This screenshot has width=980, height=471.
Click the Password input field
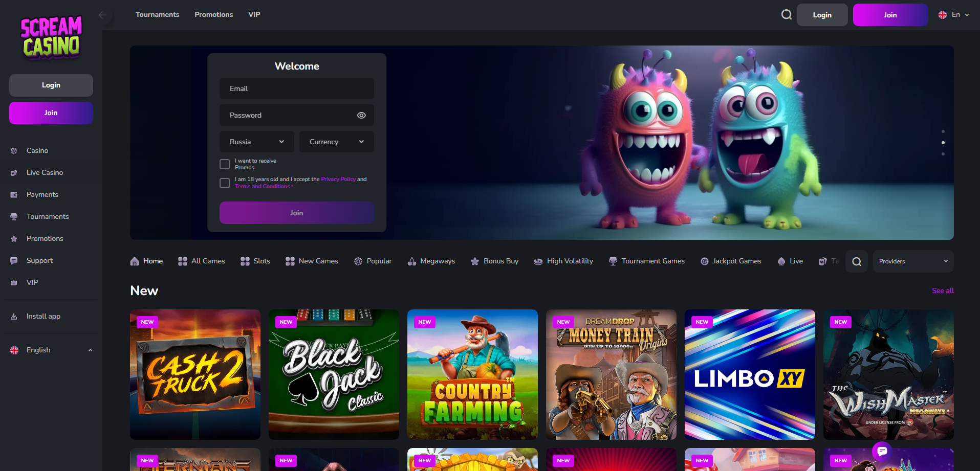click(x=297, y=115)
